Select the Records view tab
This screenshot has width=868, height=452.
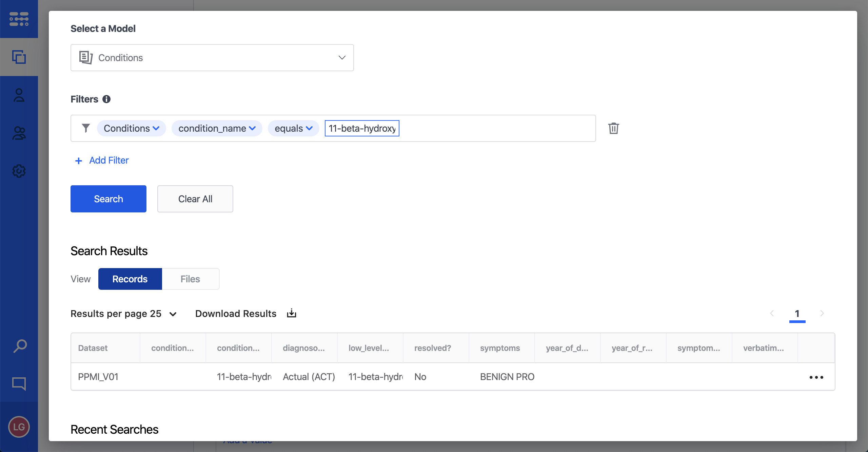[x=130, y=279]
